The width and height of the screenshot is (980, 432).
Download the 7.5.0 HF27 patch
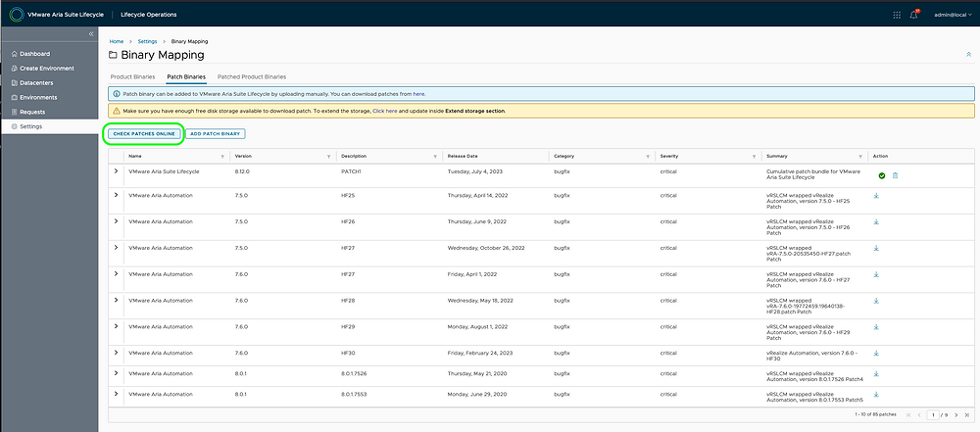pos(876,248)
